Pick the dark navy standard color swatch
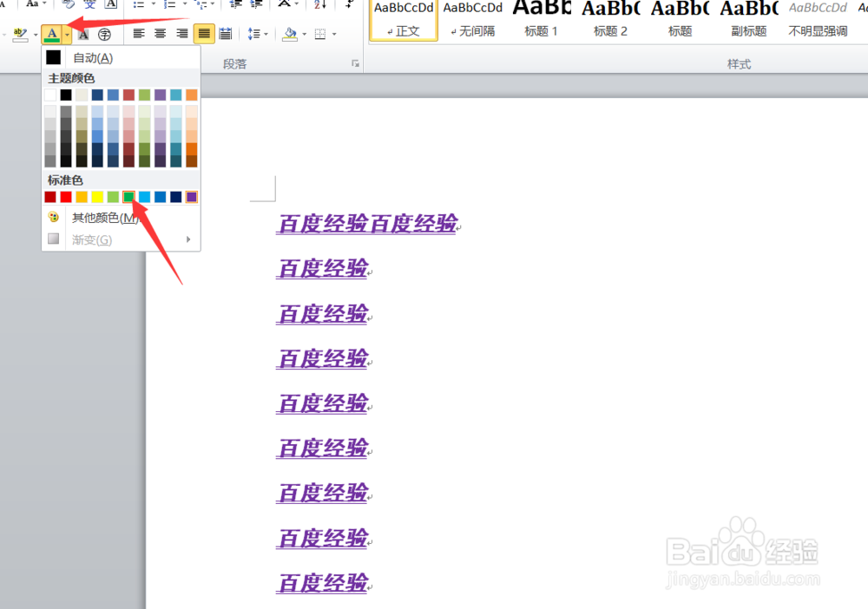Image resolution: width=868 pixels, height=609 pixels. [176, 197]
